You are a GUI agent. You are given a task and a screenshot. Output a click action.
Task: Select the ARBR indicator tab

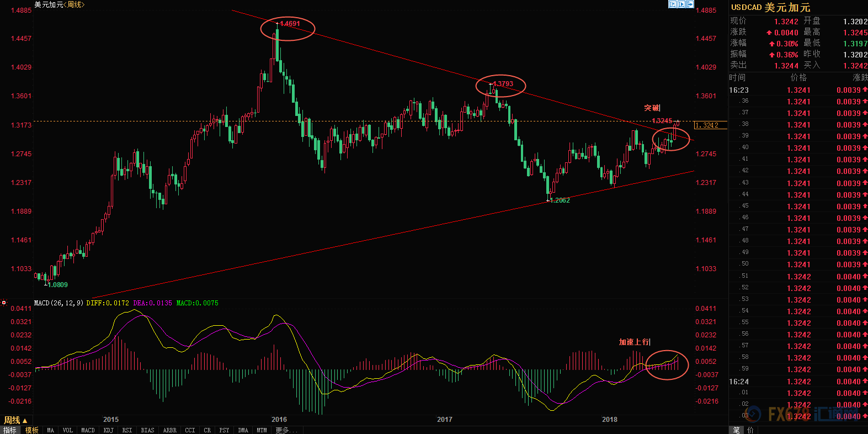[x=170, y=430]
